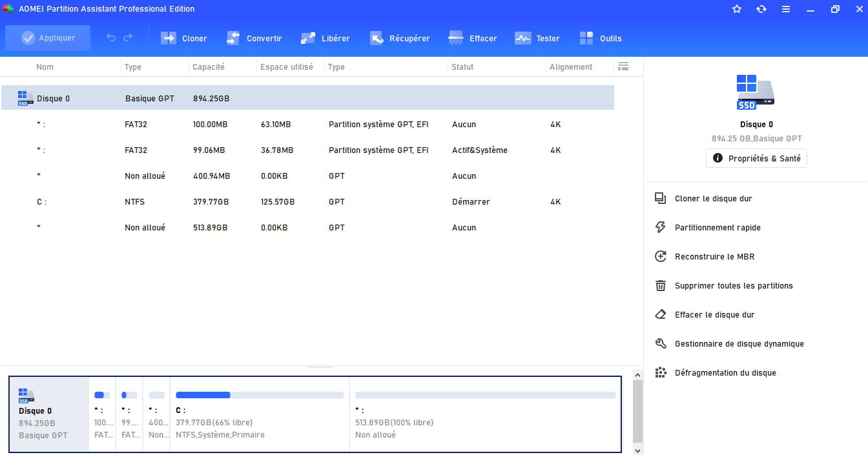Click the refresh icon in title bar
Screen dimensions: 868x455
[761, 9]
